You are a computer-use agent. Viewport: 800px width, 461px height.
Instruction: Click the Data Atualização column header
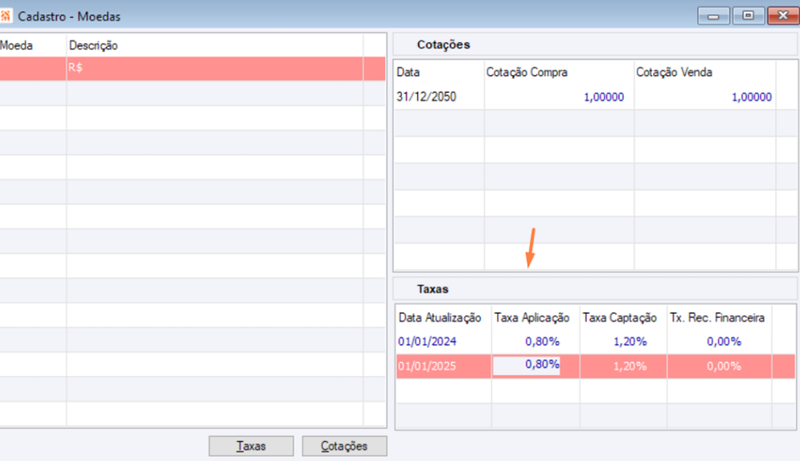440,318
